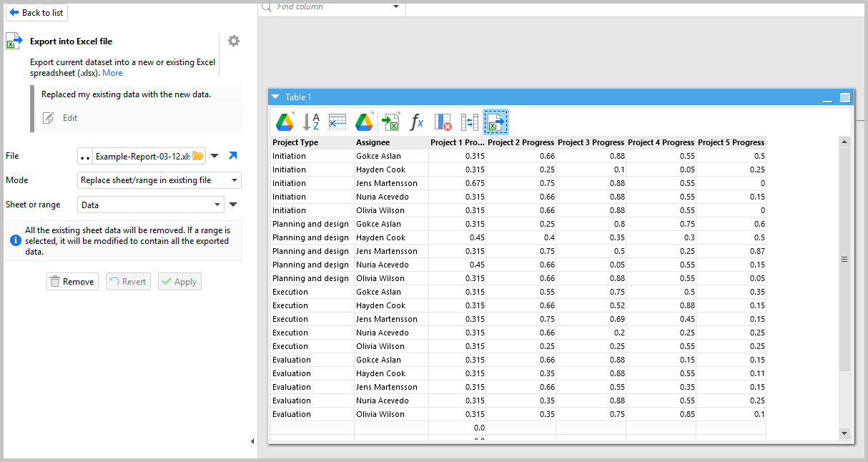
Task: Select the Project 4 Progress column header
Action: (x=661, y=142)
